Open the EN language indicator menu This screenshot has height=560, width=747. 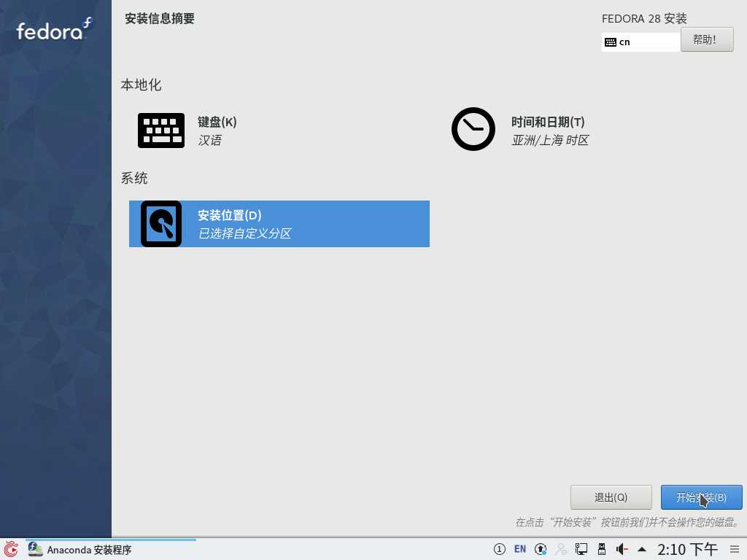click(x=519, y=548)
